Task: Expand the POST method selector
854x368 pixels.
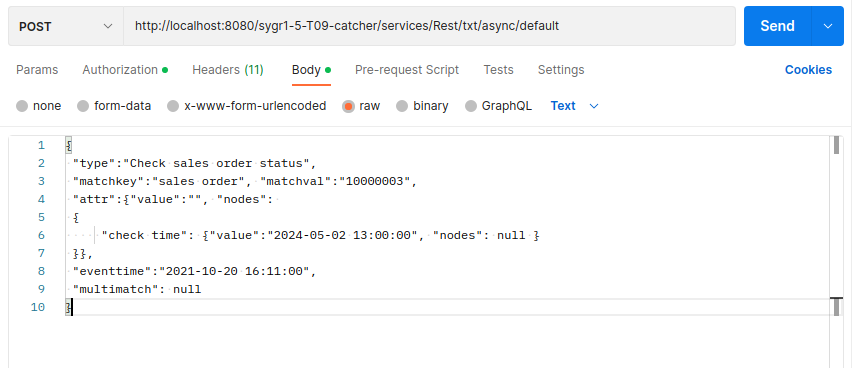Action: pyautogui.click(x=66, y=26)
